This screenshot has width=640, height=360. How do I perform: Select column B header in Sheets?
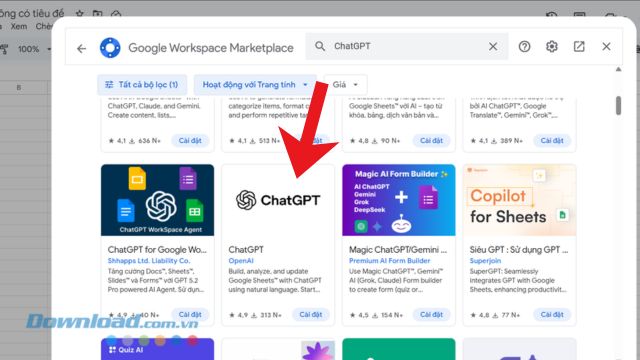(x=19, y=87)
